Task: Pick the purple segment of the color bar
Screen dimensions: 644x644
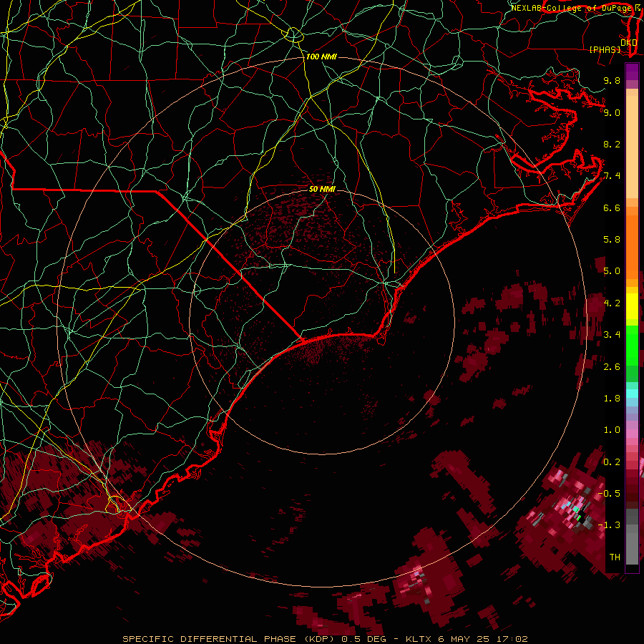Action: click(632, 72)
